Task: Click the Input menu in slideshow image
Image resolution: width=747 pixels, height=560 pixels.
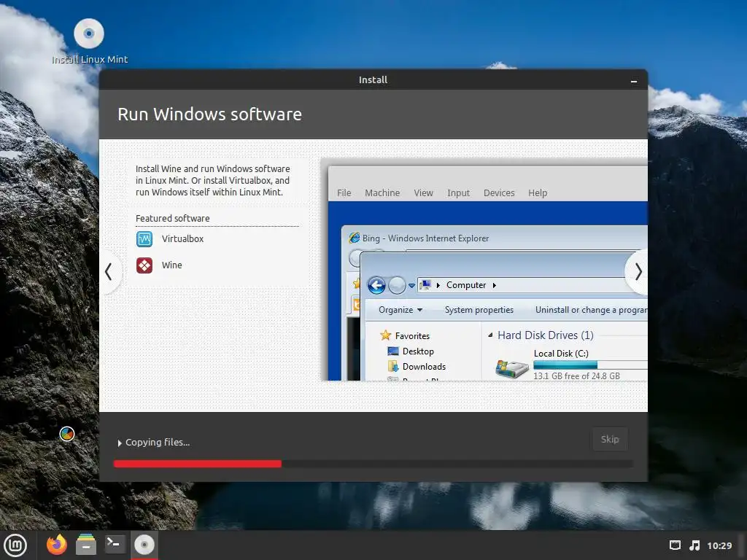Action: pos(458,192)
